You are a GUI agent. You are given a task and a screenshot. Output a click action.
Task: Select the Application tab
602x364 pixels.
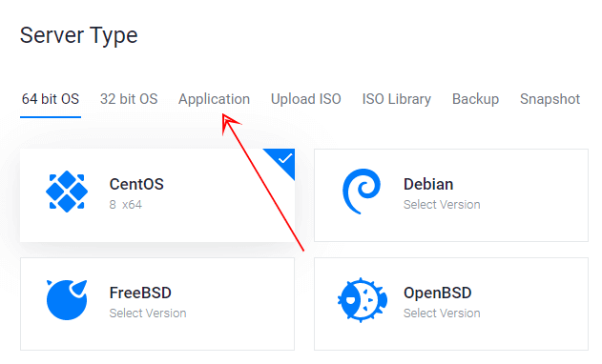point(214,100)
